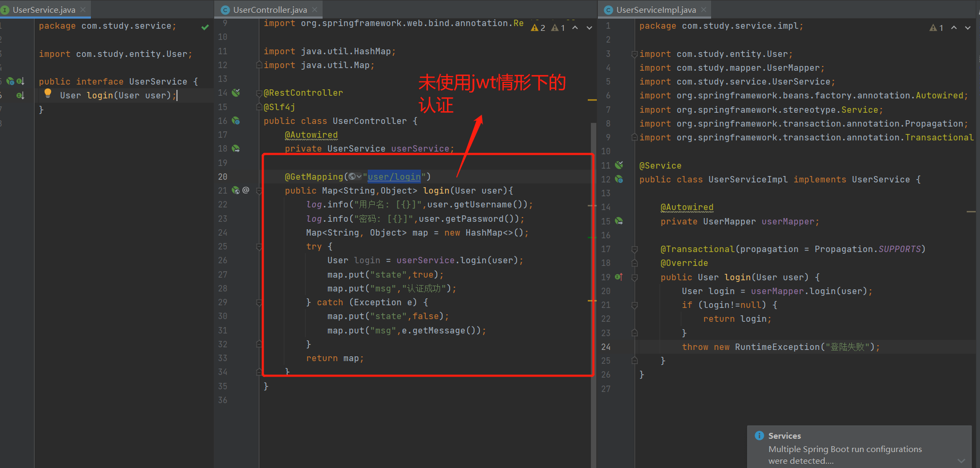This screenshot has height=468, width=980.
Task: Click the UserService type in the UserController field declaration
Action: click(357, 148)
